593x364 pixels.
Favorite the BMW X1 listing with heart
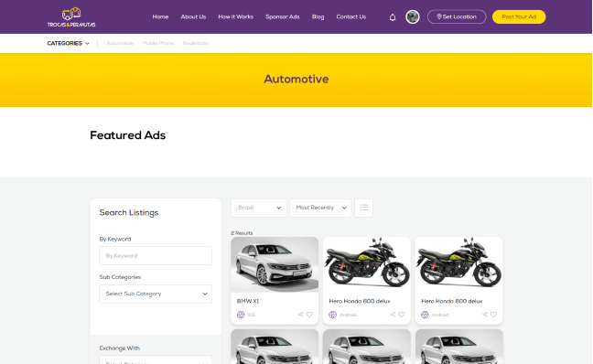pos(309,315)
